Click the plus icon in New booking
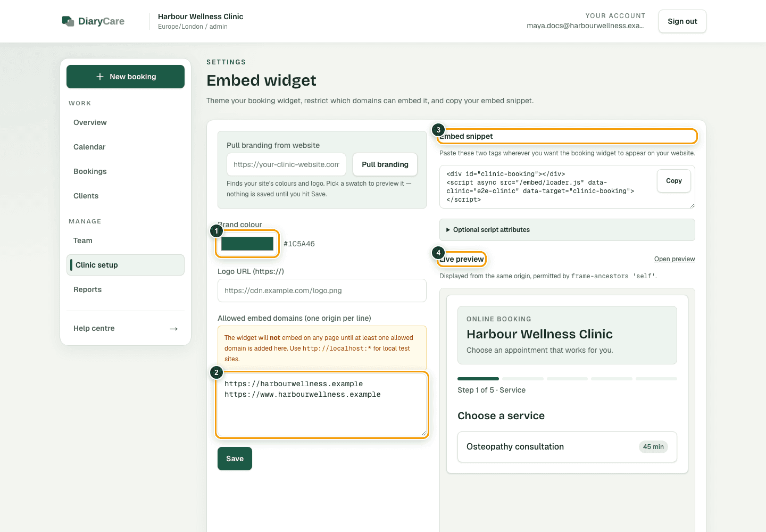The width and height of the screenshot is (766, 532). point(100,77)
